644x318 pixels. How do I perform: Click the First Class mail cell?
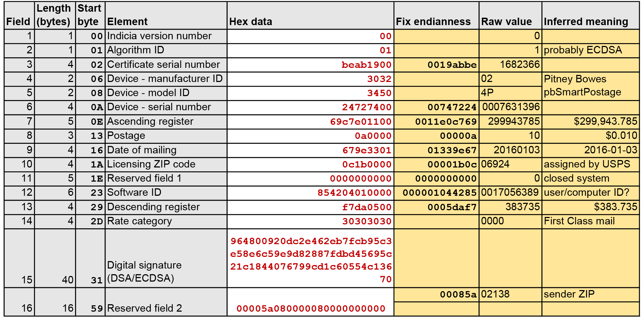tap(591, 221)
